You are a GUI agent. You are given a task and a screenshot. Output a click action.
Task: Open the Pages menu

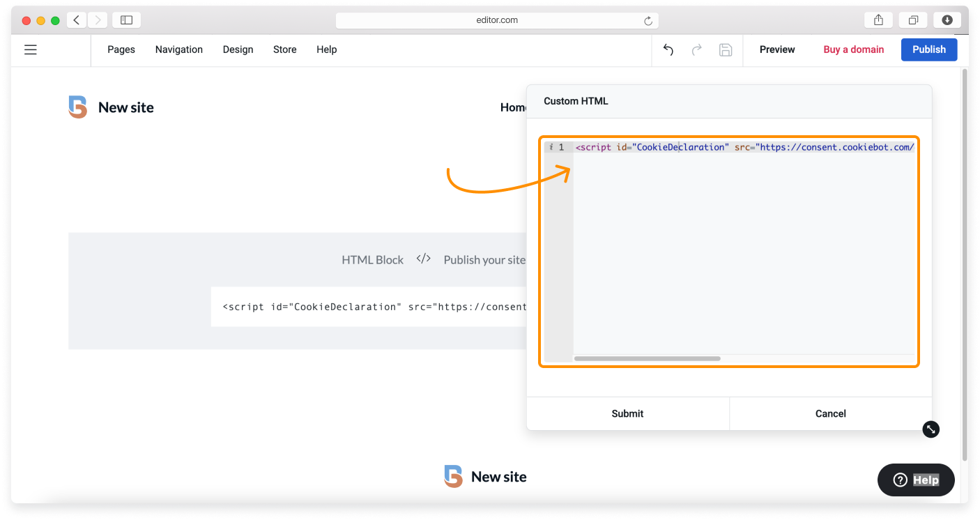[121, 49]
